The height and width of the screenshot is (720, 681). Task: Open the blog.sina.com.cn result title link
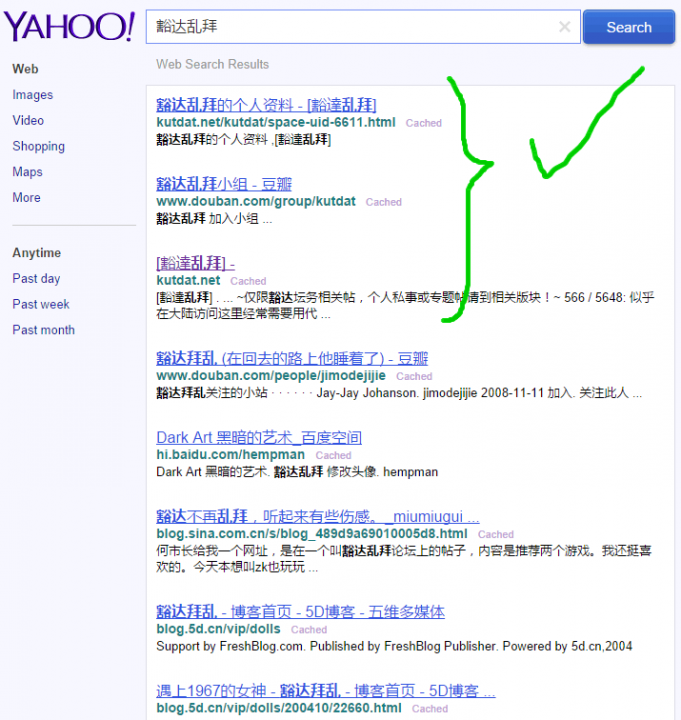317,516
